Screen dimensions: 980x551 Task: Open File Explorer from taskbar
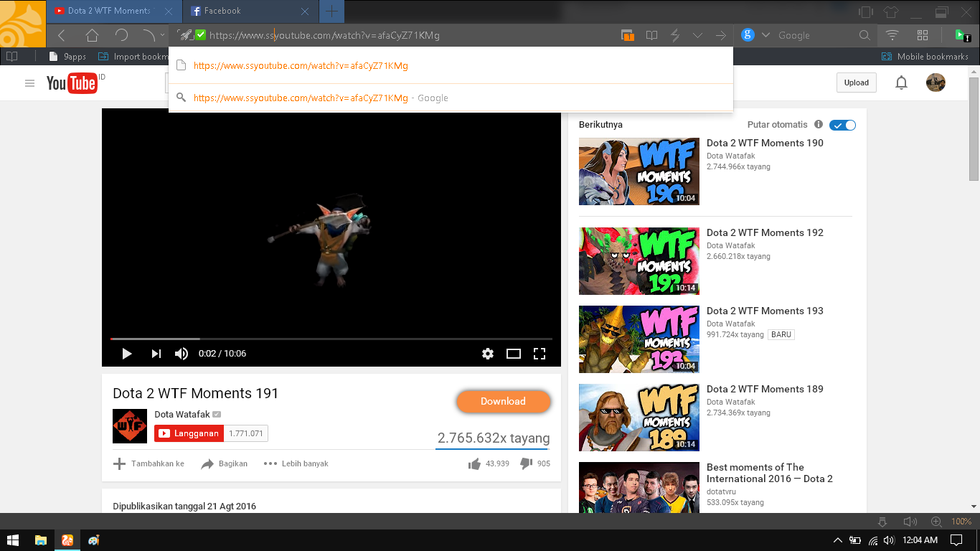[40, 540]
